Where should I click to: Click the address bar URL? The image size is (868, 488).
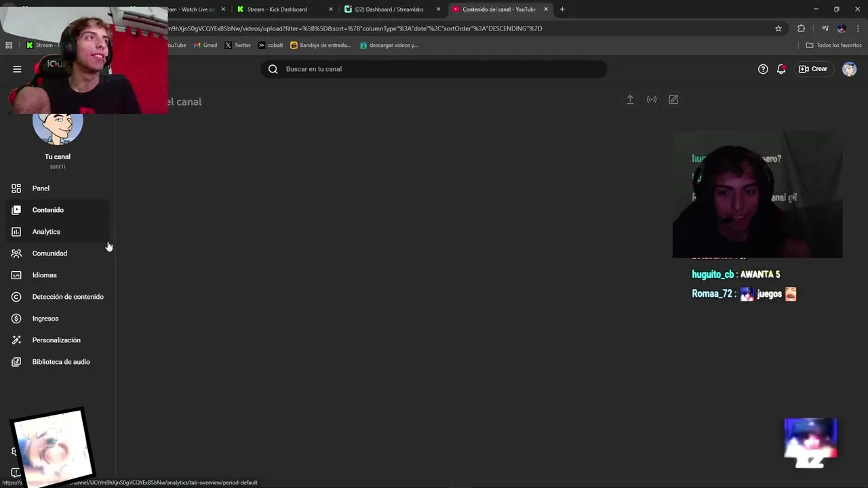click(x=355, y=28)
